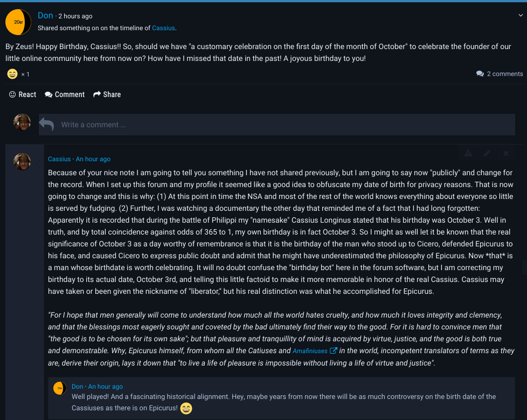Edit the comment with pencil icon
527x420 pixels.
click(x=487, y=153)
